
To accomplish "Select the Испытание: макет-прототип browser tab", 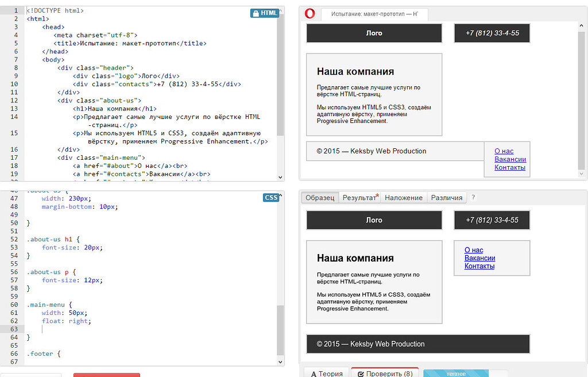I will [374, 14].
